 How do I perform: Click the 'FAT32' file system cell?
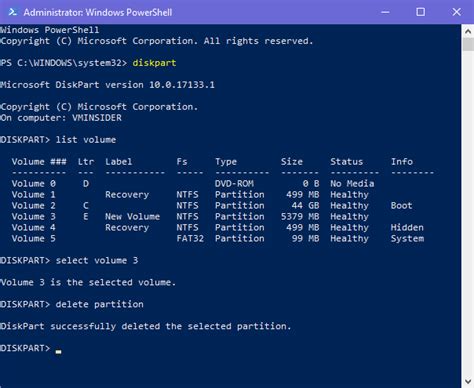pos(190,239)
